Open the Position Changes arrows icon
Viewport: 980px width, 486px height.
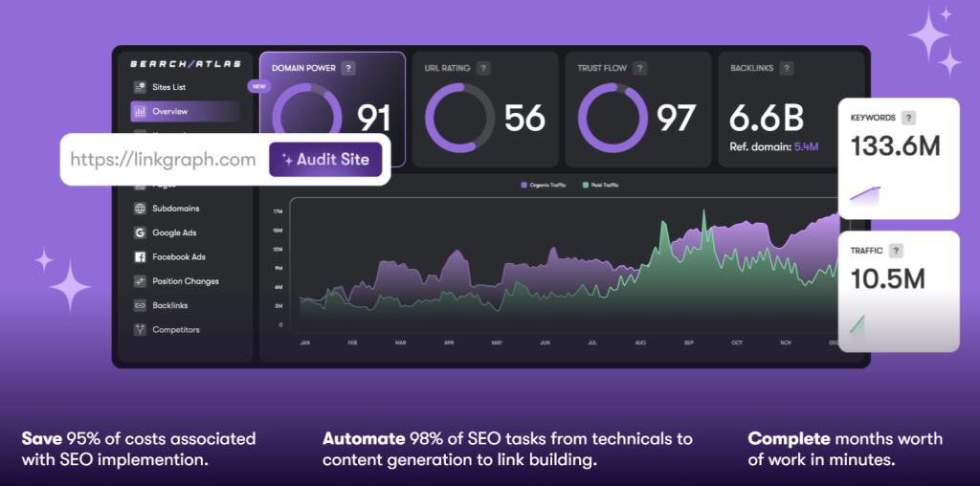tap(140, 281)
